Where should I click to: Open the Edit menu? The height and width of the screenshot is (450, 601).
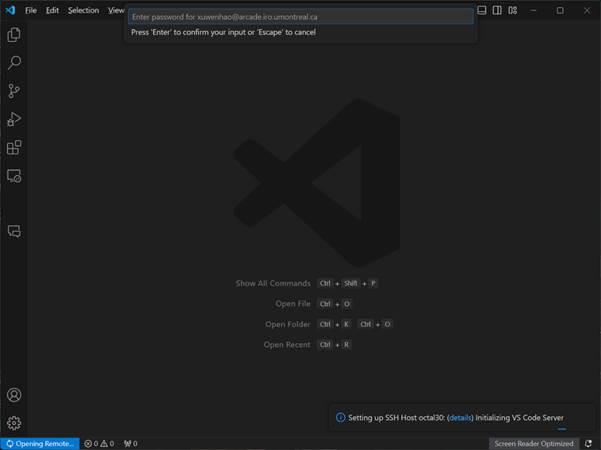[x=53, y=10]
